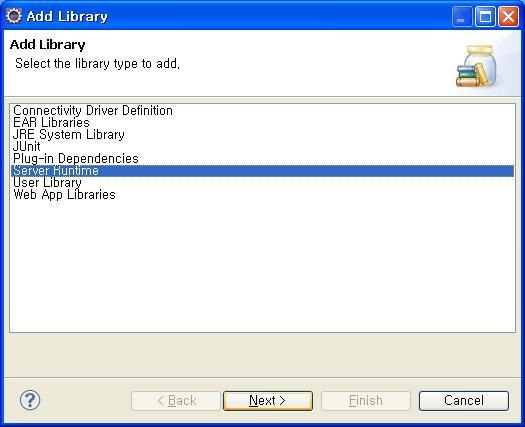Minimize the Add Library dialog

click(462, 16)
